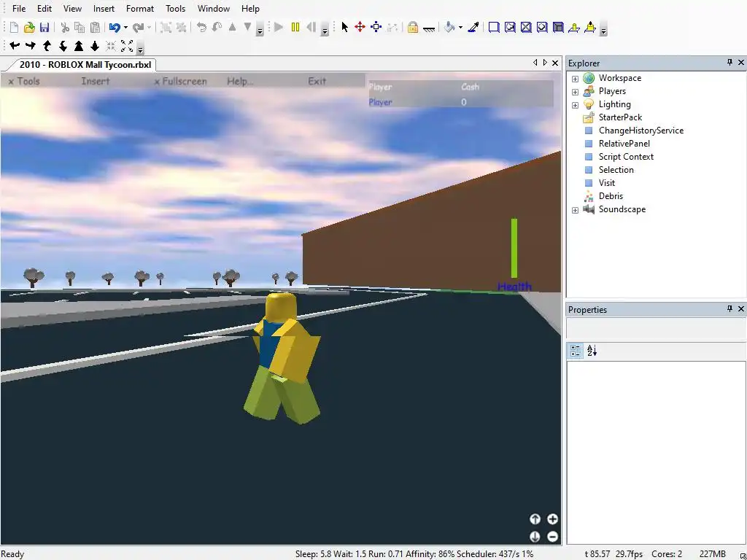
Task: Pan camera left with the left arrow icon
Action: 15,46
